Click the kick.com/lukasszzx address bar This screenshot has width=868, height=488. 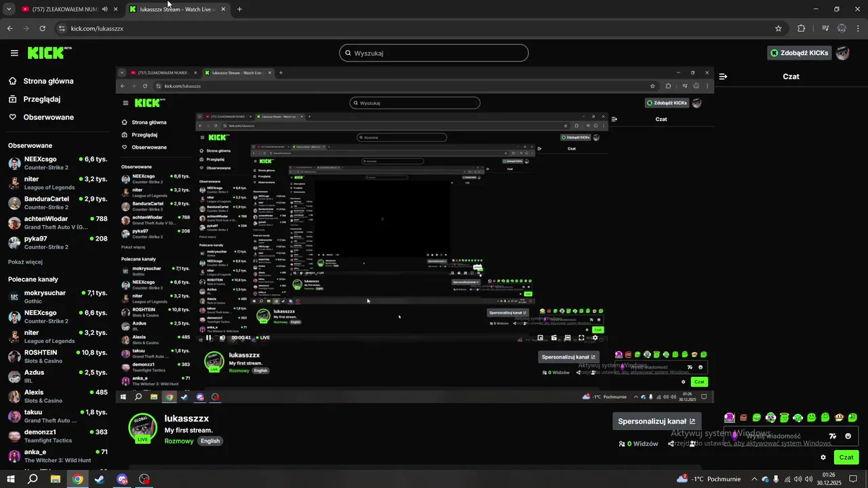(420, 28)
